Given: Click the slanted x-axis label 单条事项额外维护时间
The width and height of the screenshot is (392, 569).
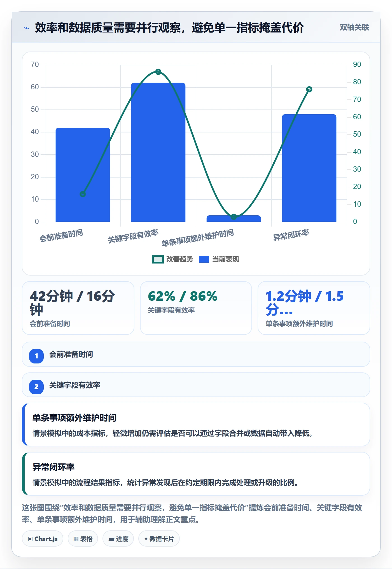Looking at the screenshot, I should click(x=198, y=238).
